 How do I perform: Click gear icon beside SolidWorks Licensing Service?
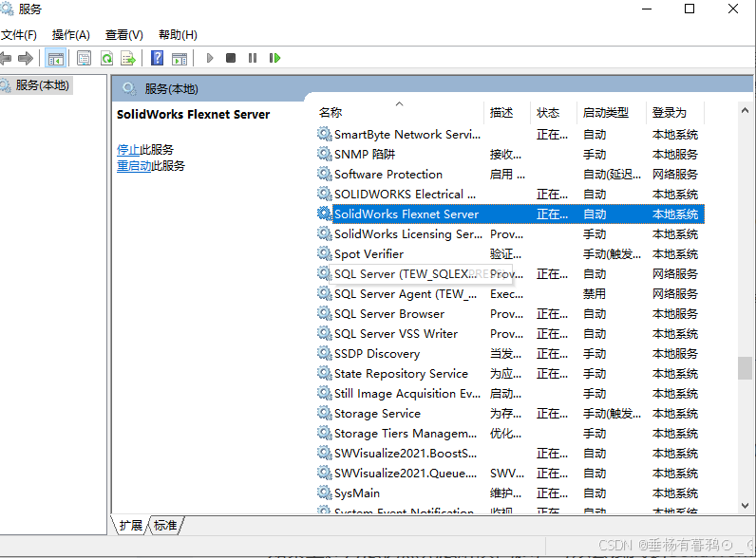pos(324,233)
